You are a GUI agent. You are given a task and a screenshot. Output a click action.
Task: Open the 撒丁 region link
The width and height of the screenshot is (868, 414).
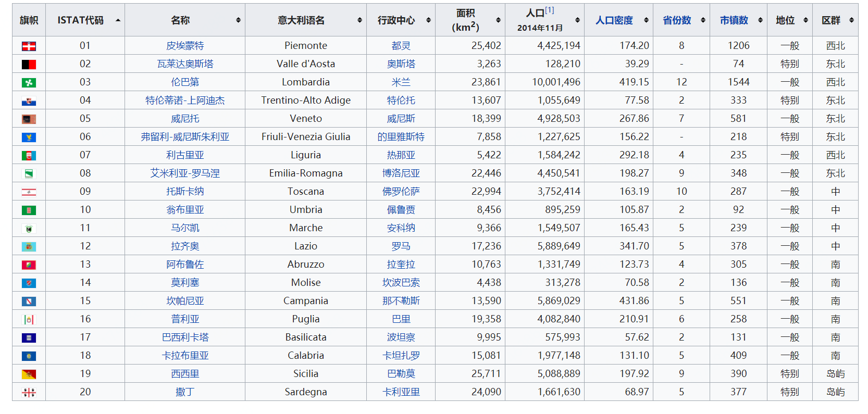(x=185, y=392)
